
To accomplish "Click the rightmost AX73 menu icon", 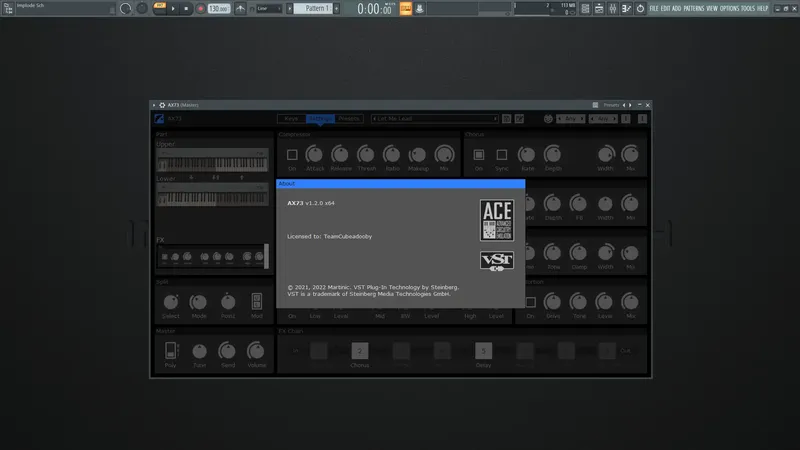I will (642, 119).
